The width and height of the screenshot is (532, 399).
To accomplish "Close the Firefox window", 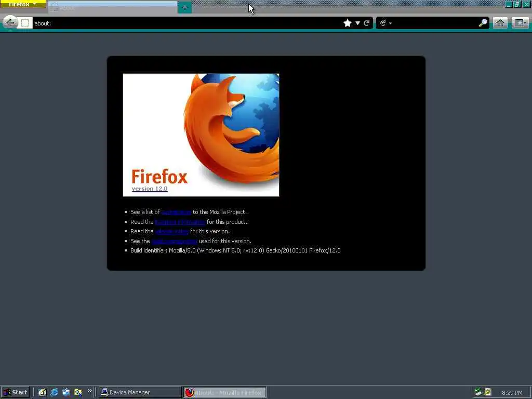I will (527, 4).
